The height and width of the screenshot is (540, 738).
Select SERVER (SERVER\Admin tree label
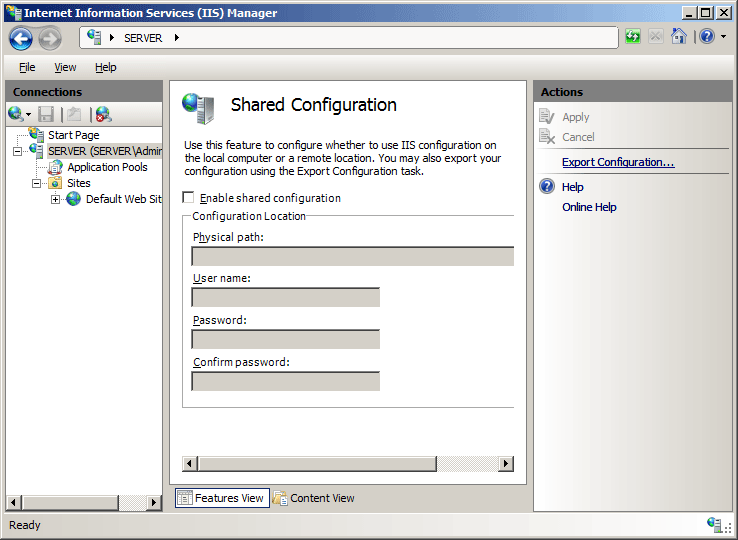[105, 151]
